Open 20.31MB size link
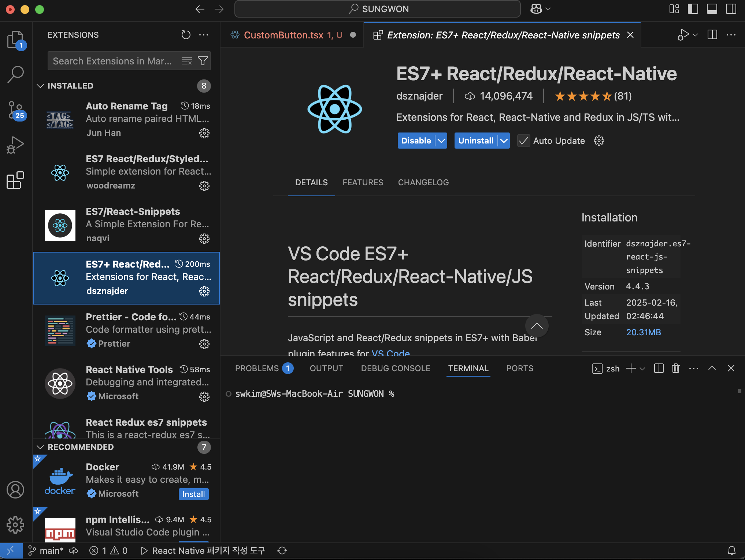 pyautogui.click(x=644, y=332)
